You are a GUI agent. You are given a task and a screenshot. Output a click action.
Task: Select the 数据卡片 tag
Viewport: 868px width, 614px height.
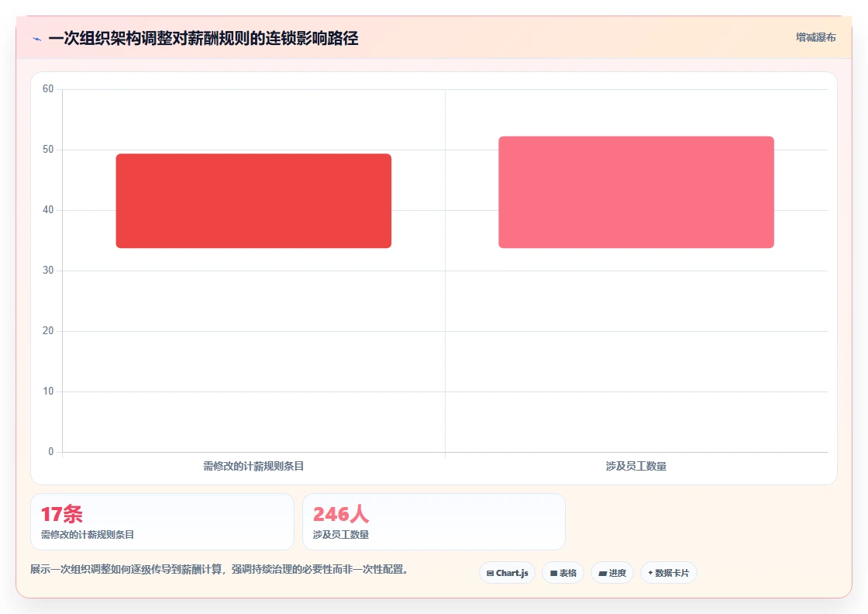point(668,573)
